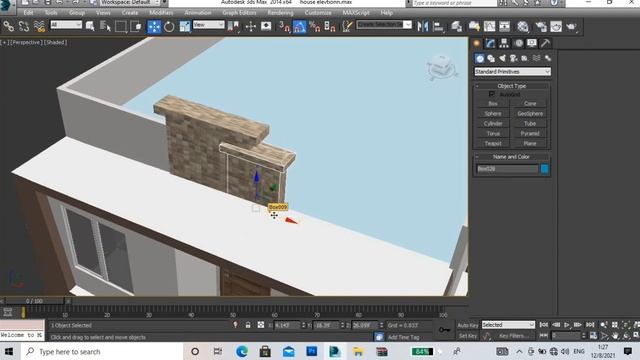Viewport: 640px width, 360px height.
Task: Switch to the Display command panel tab
Action: click(532, 43)
